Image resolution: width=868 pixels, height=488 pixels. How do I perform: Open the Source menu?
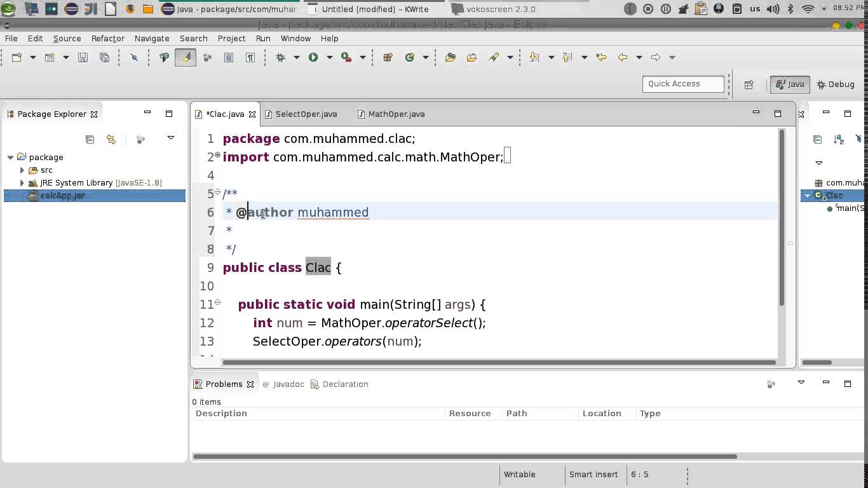[x=66, y=38]
